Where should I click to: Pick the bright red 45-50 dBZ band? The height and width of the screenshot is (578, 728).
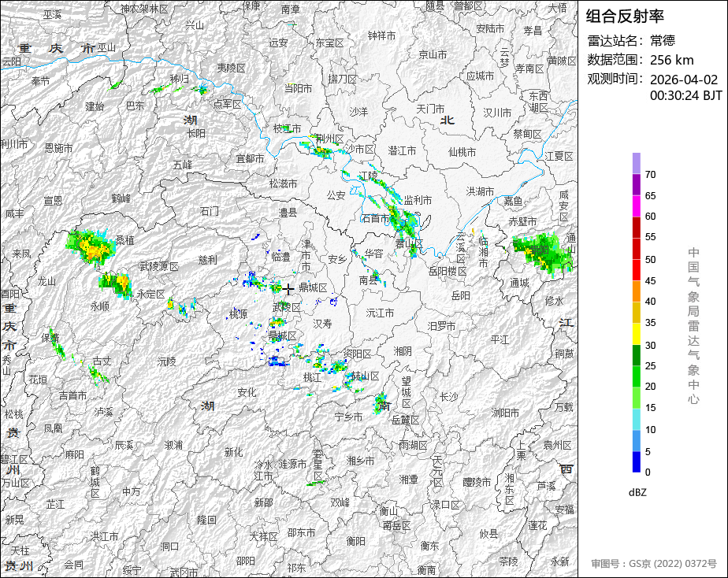pyautogui.click(x=636, y=269)
